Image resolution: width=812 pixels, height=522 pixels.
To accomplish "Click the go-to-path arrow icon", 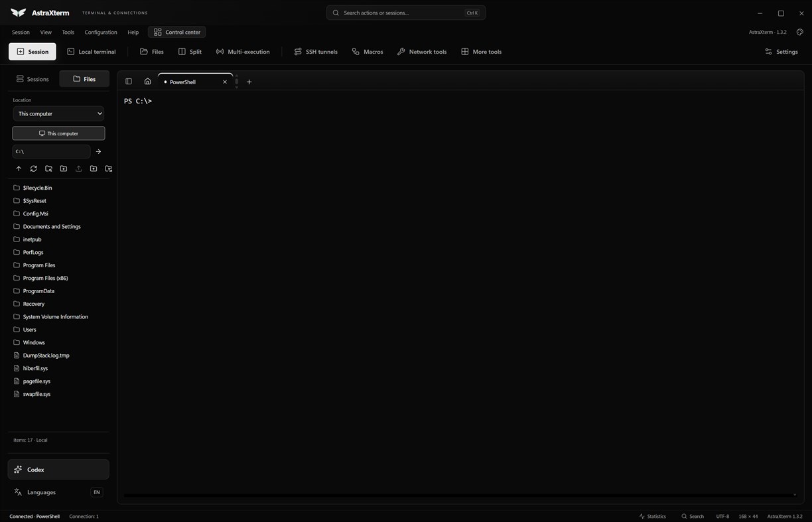I will pos(98,151).
